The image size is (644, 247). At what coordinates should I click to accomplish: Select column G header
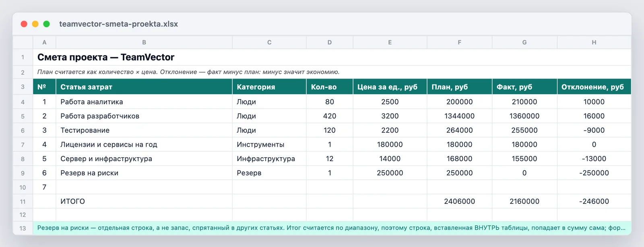[x=524, y=42]
